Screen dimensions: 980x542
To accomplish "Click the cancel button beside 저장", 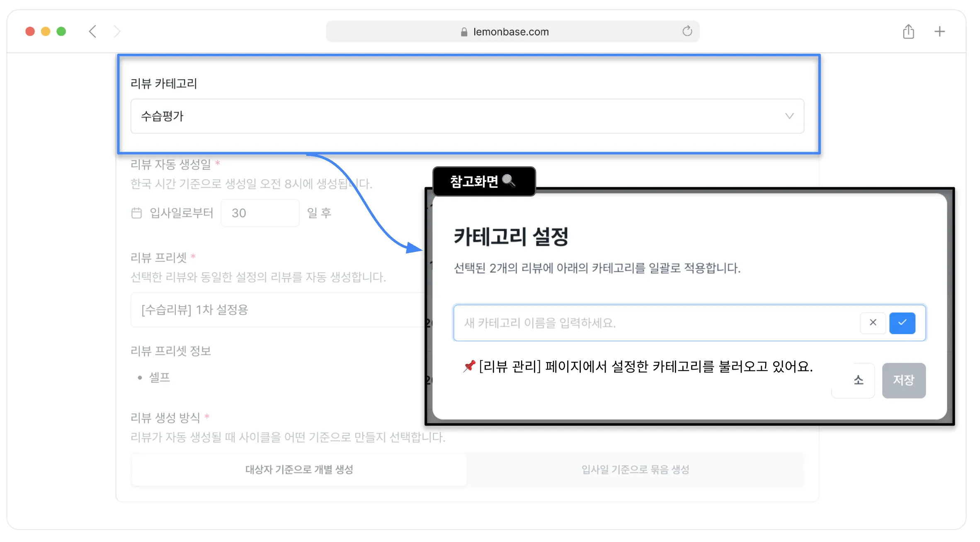I will pos(853,380).
